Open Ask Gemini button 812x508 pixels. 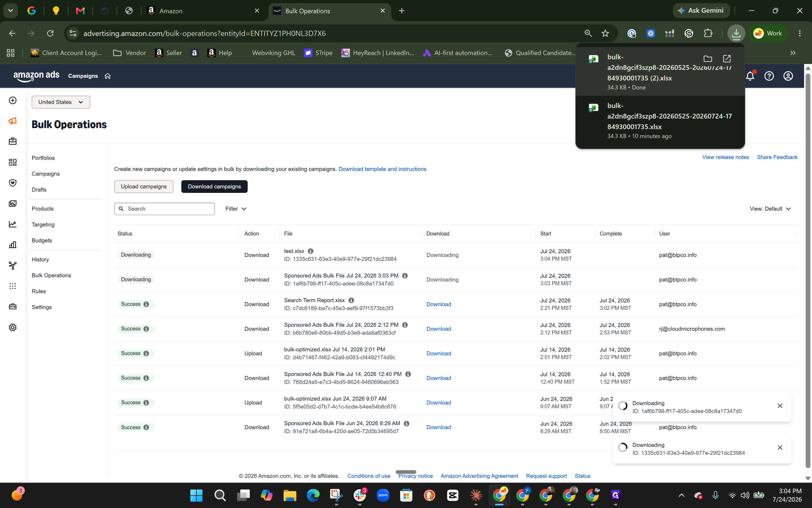tap(701, 10)
